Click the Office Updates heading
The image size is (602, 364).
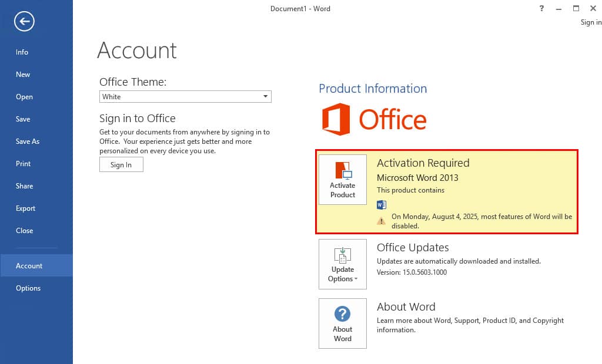point(413,247)
